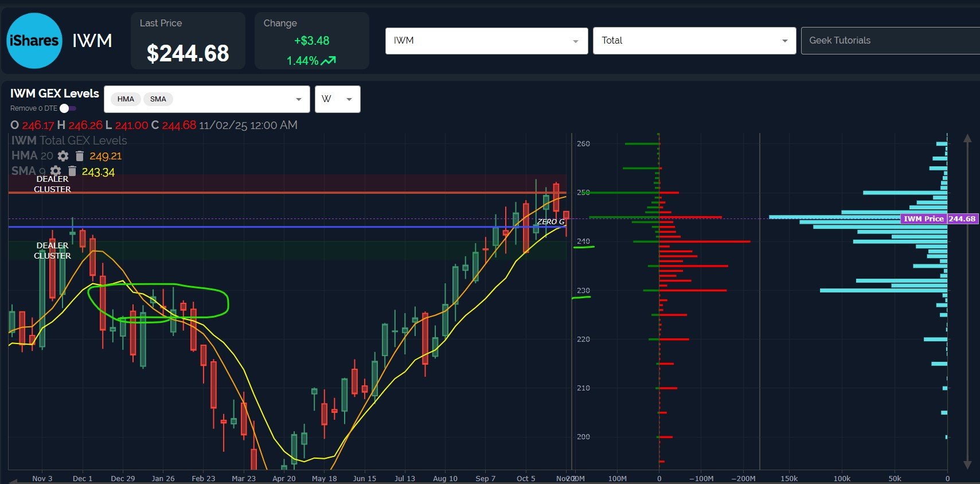Viewport: 980px width, 484px height.
Task: Open the Total dropdown
Action: tap(694, 41)
